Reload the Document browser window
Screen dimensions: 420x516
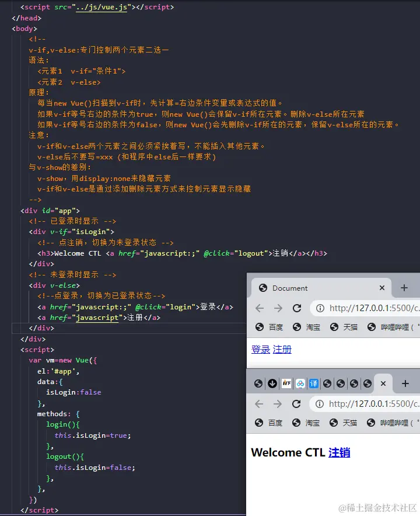[297, 308]
